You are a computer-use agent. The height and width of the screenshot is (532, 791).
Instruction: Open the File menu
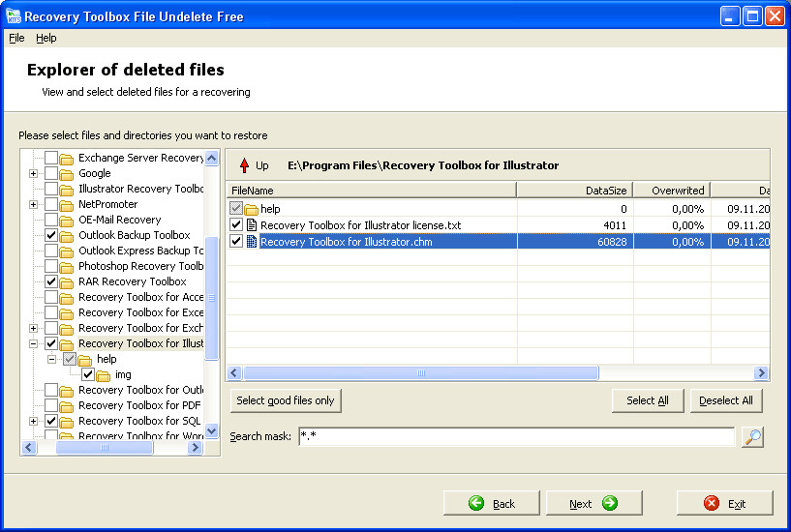[16, 38]
